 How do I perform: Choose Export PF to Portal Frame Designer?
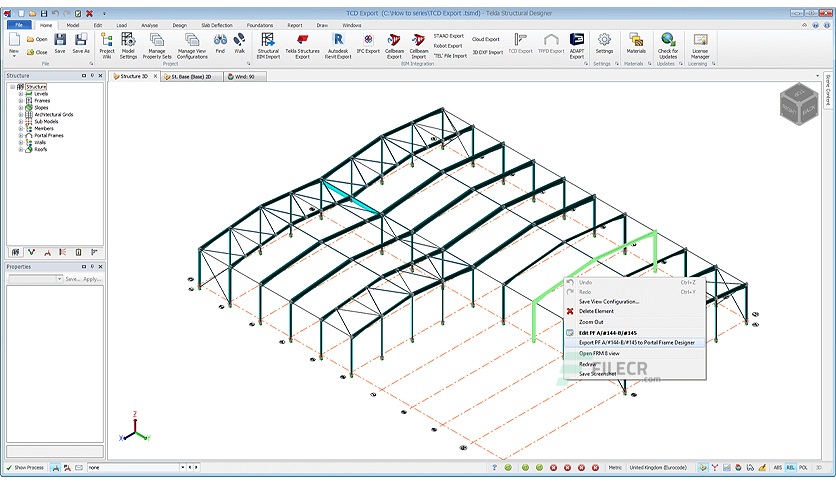(636, 343)
